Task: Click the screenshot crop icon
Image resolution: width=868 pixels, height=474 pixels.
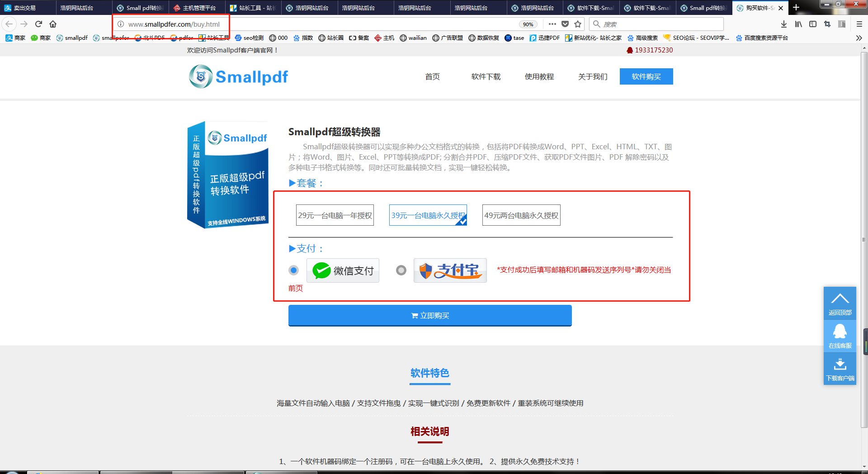Action: coord(827,24)
